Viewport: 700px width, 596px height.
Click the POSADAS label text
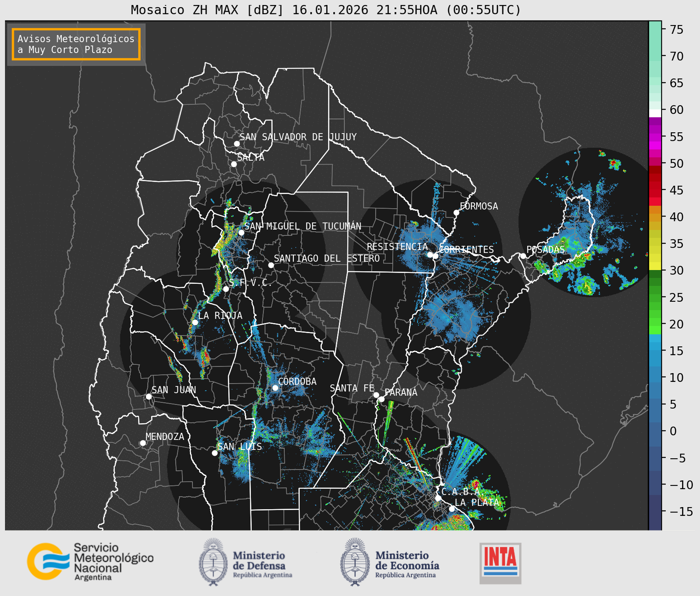546,250
